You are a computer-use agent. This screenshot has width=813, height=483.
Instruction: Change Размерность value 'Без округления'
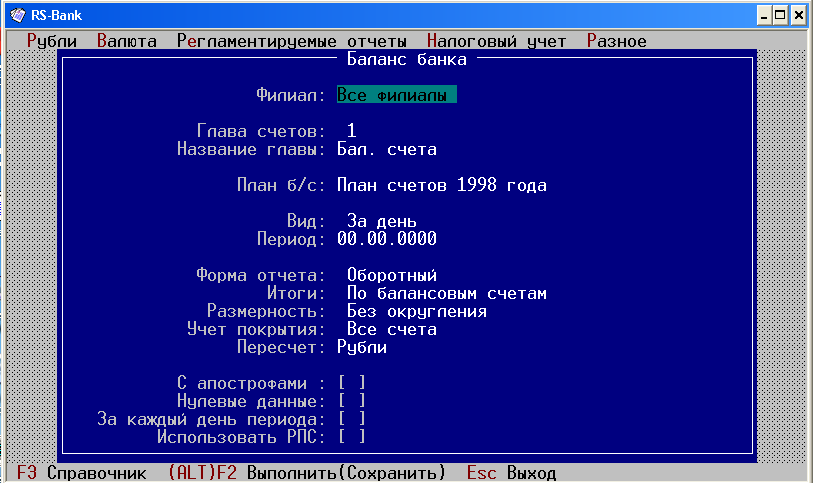click(417, 311)
